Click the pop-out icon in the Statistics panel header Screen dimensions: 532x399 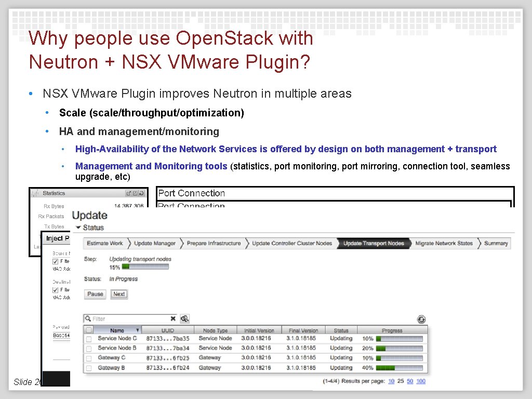(x=129, y=193)
